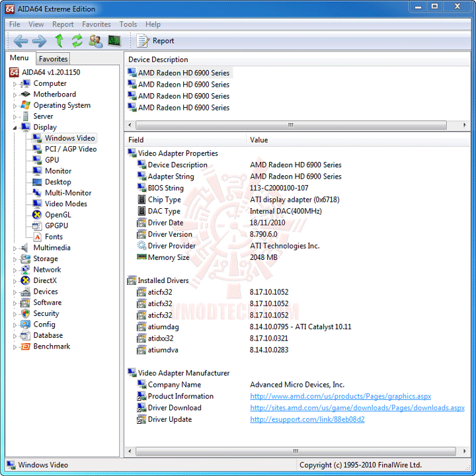This screenshot has height=476, width=476.
Task: Switch to the Favorites tab
Action: [x=53, y=59]
